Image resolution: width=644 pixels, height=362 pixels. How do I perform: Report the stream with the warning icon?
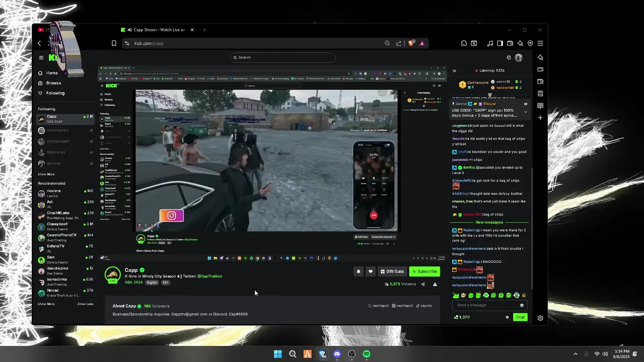[x=435, y=284]
